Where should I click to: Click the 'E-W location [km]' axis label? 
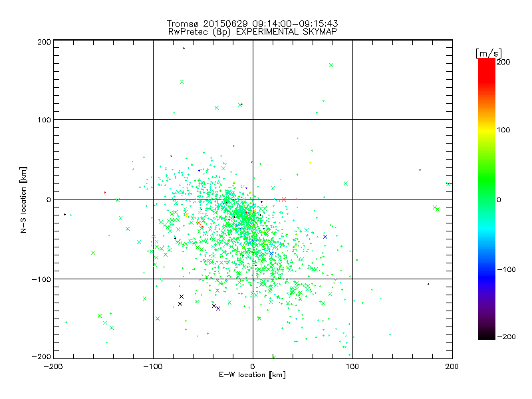tap(252, 374)
